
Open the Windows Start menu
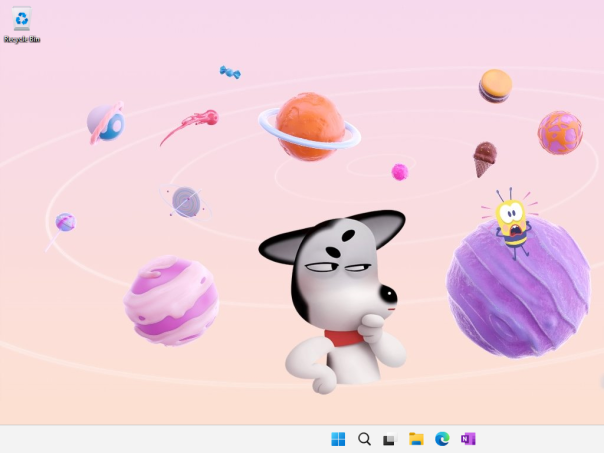tap(338, 439)
